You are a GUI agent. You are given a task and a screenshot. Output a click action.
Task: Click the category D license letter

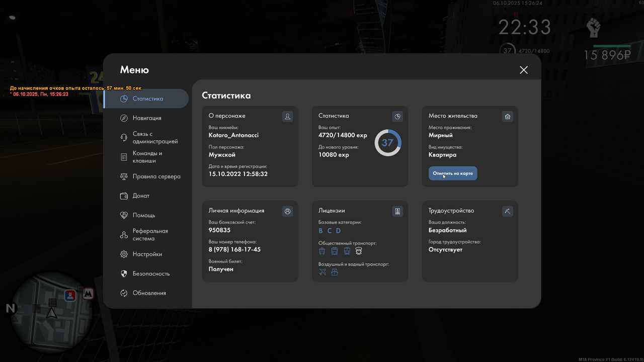point(338,231)
